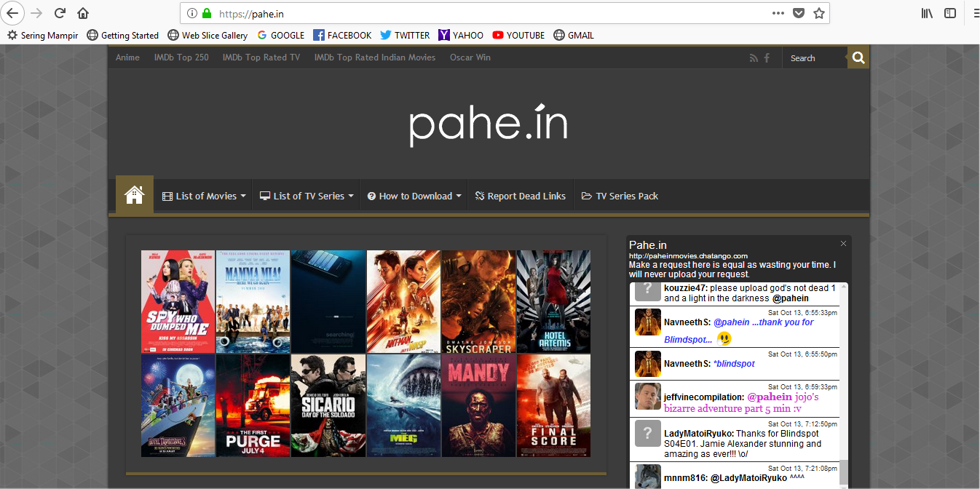Close the Pahe.in chat box

[x=842, y=243]
